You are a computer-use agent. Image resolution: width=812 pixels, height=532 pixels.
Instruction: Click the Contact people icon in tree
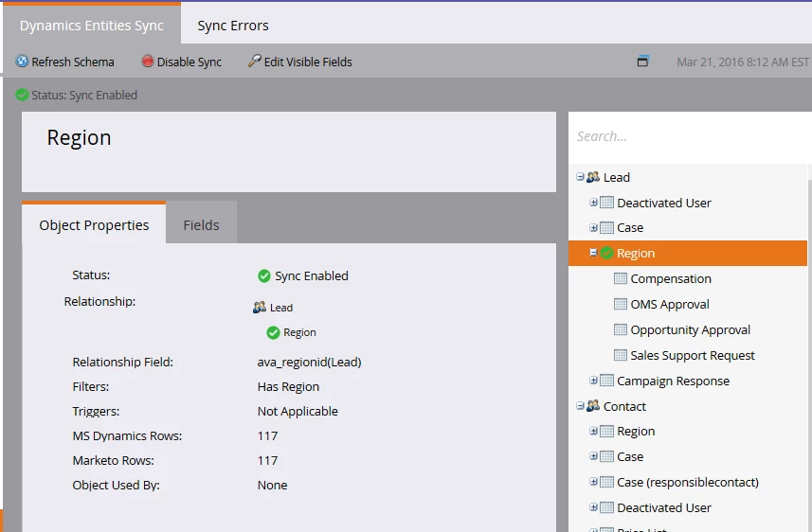(593, 406)
